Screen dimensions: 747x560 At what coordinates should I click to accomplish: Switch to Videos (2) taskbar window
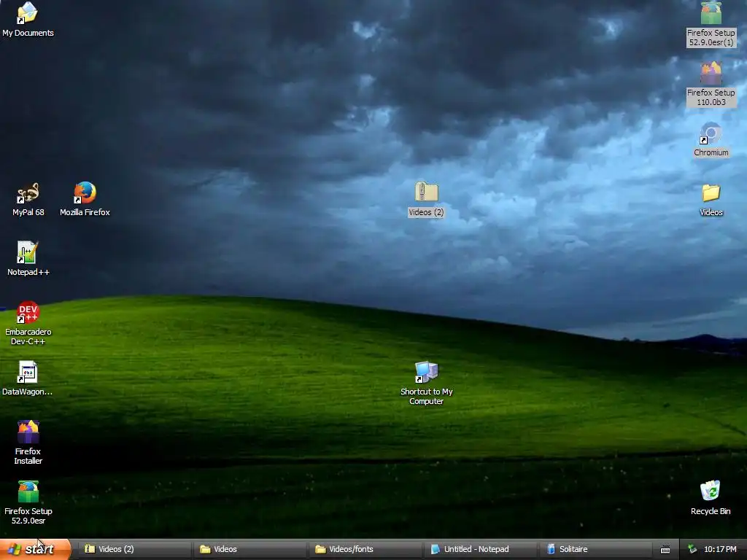coord(134,549)
